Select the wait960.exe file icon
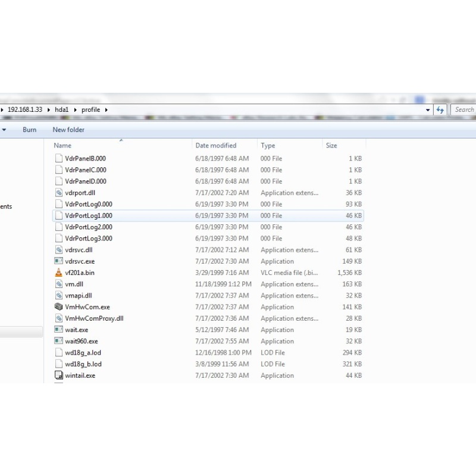Viewport: 476px width, 476px height. click(x=58, y=342)
